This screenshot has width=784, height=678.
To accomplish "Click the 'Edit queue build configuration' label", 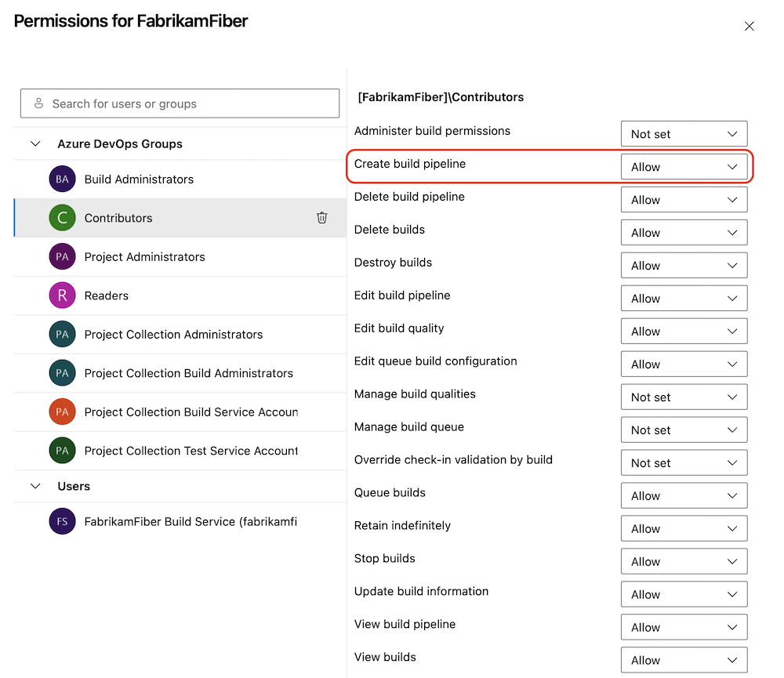I will coord(435,361).
